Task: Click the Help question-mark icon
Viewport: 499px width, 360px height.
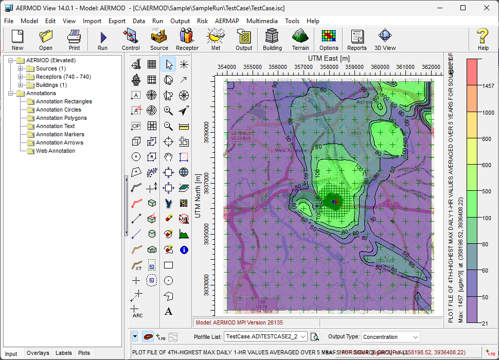Action: pyautogui.click(x=483, y=40)
